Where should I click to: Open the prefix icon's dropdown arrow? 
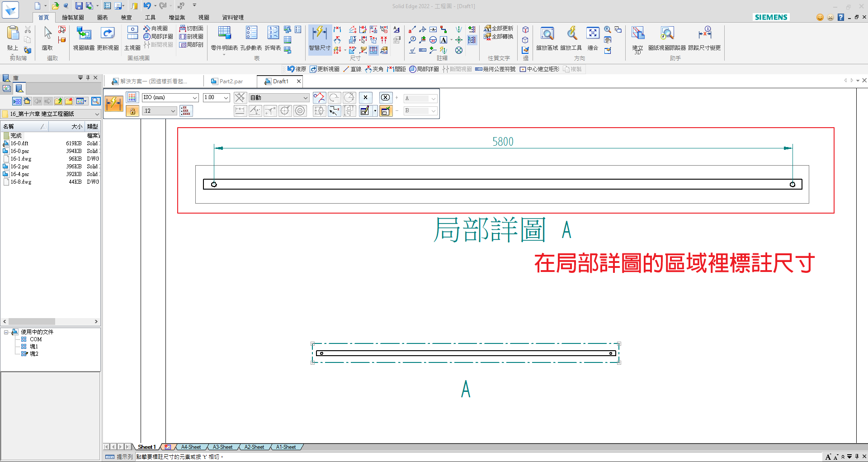pos(375,111)
